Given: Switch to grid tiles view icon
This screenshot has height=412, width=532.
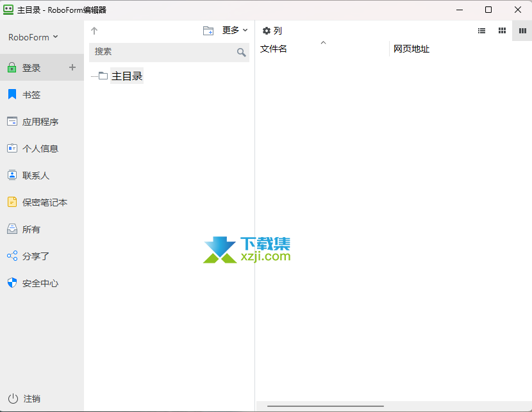Looking at the screenshot, I should pos(502,31).
